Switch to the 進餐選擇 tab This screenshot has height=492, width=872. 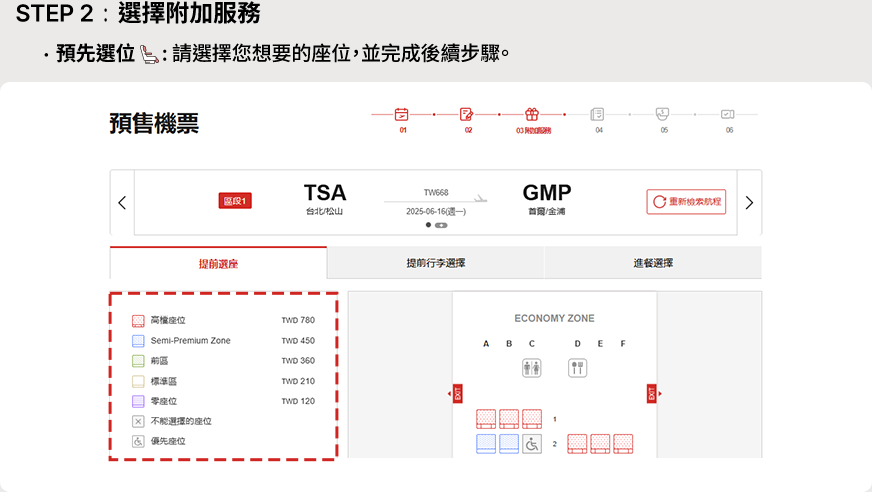click(x=652, y=263)
